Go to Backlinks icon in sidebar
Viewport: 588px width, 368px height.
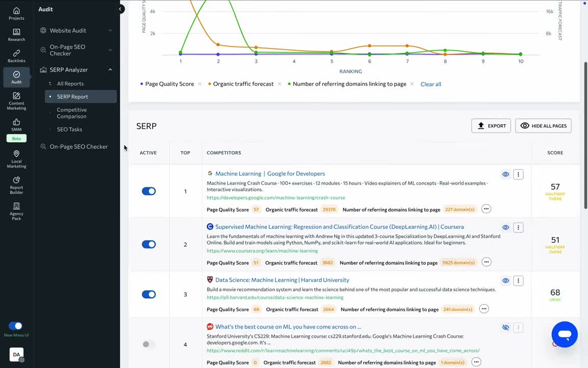[16, 56]
